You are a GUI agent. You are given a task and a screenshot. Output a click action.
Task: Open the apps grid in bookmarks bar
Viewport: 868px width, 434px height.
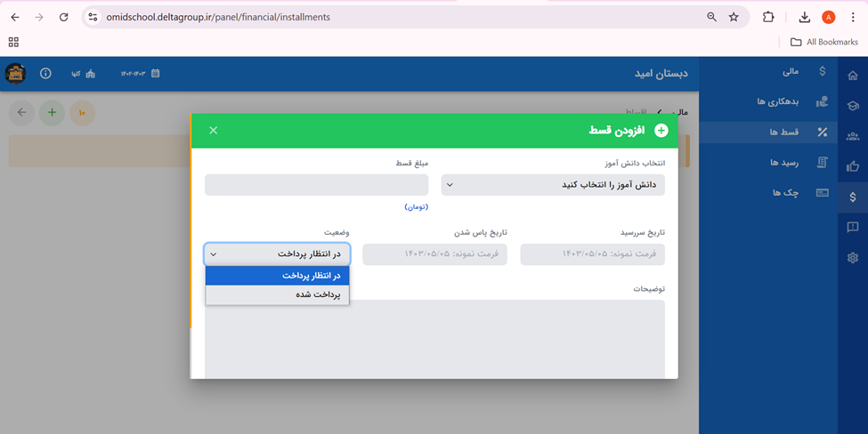[14, 42]
